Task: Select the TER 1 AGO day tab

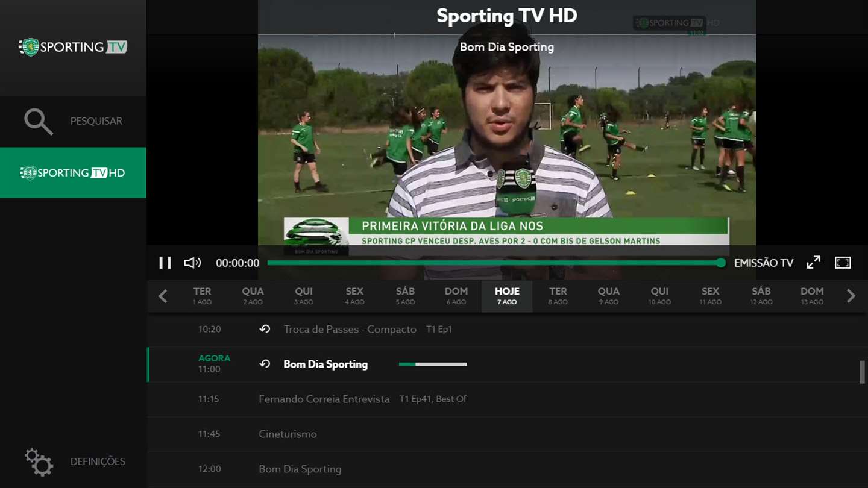Action: click(x=202, y=296)
